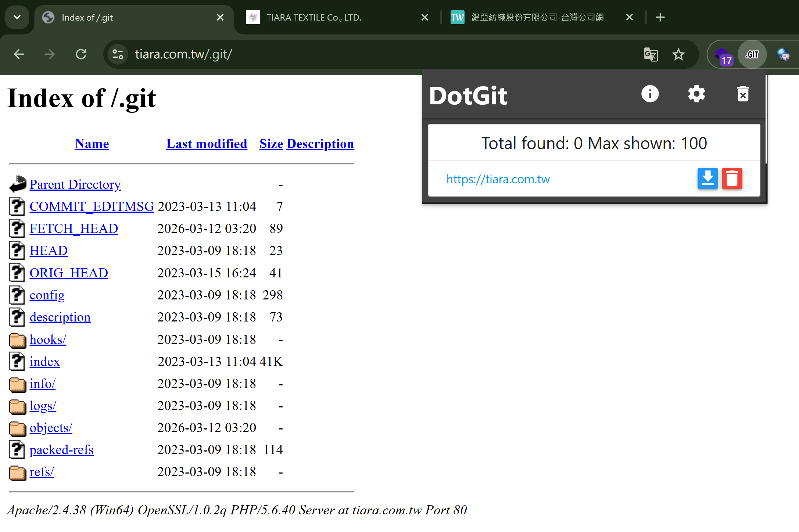The height and width of the screenshot is (532, 799).
Task: Click the folder icon next to hooks/
Action: coord(18,340)
